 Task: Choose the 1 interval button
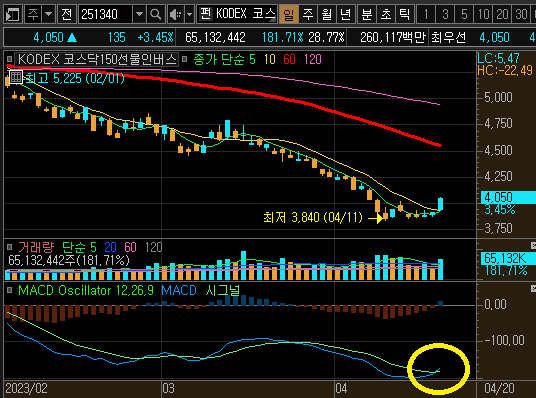tap(426, 14)
